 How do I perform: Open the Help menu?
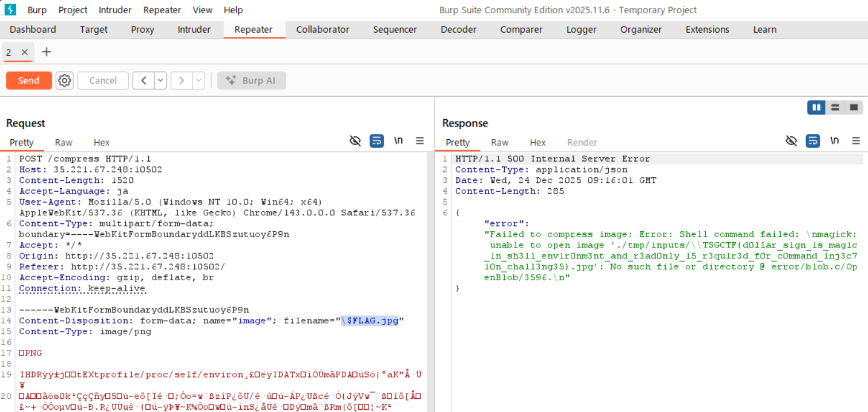pos(233,10)
